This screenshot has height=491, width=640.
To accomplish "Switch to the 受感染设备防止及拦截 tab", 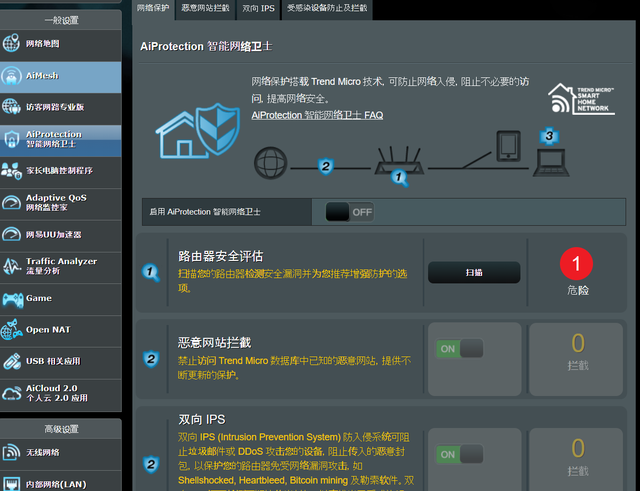I will [x=327, y=9].
